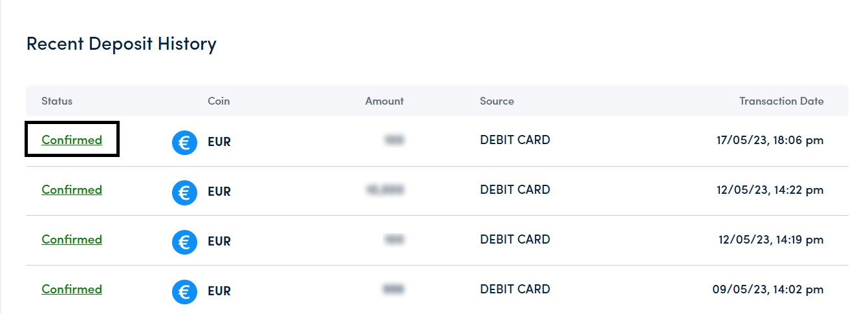Click the Euro icon in the 14:22 deposit row
The width and height of the screenshot is (868, 314).
click(x=184, y=193)
